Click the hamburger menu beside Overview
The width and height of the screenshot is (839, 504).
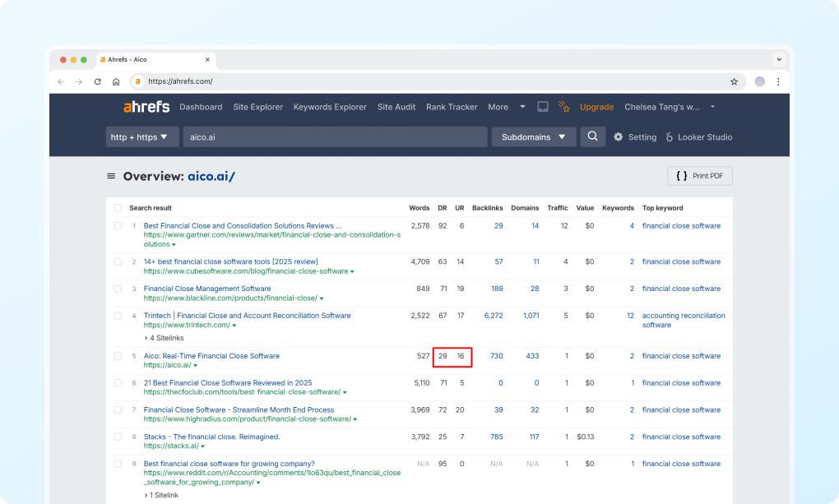111,177
